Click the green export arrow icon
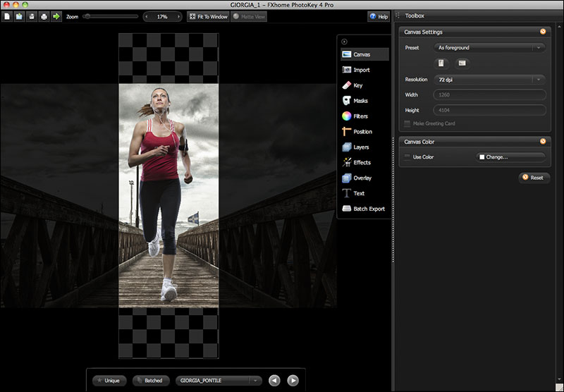This screenshot has height=392, width=564. pyautogui.click(x=56, y=16)
